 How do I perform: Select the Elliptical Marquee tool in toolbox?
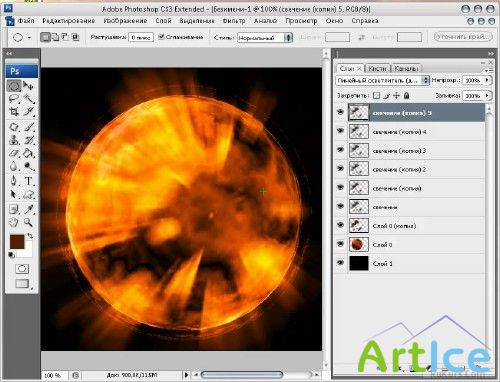coord(14,86)
